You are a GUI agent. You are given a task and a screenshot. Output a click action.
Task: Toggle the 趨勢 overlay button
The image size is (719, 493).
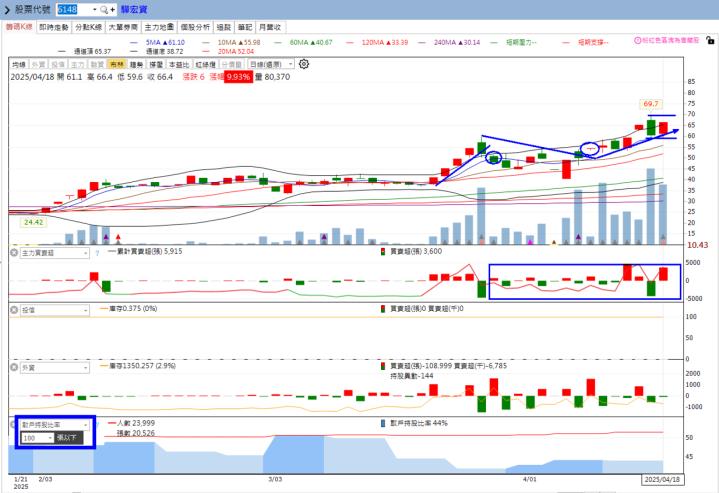[x=136, y=64]
